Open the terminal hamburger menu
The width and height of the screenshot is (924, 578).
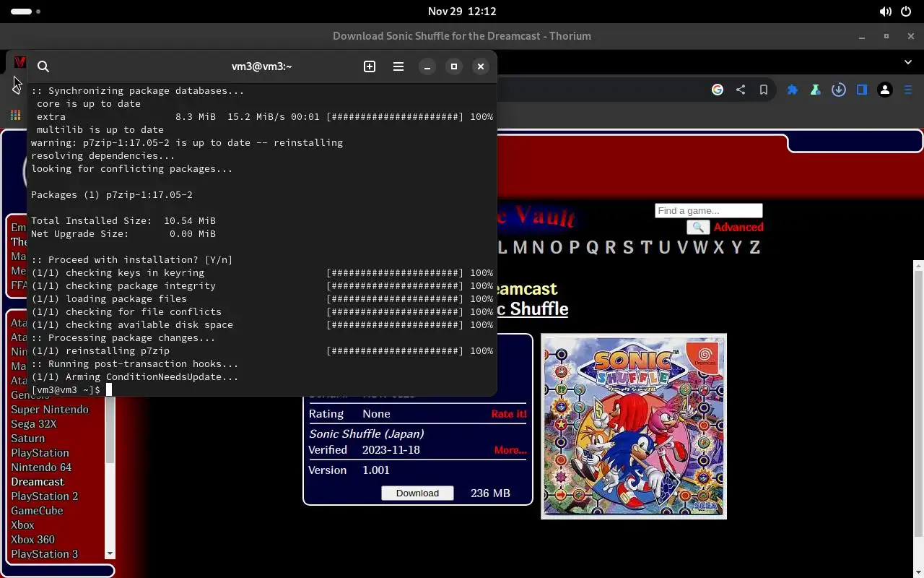point(398,66)
